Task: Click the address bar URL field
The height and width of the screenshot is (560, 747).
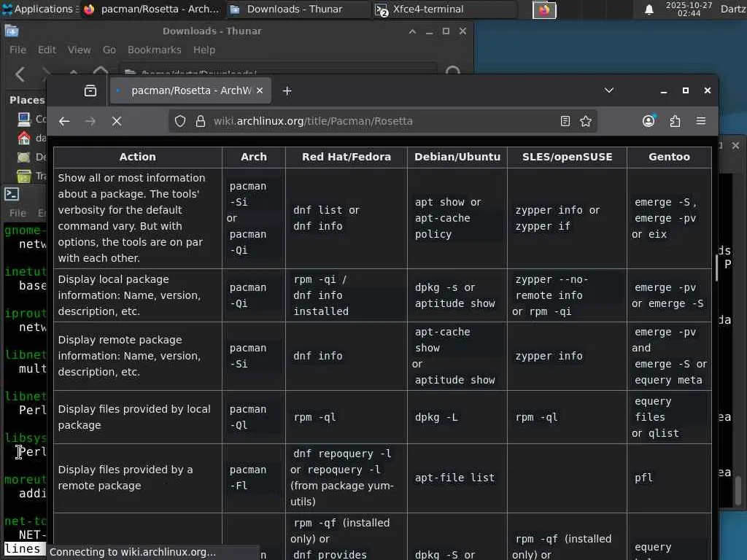Action: [384, 122]
